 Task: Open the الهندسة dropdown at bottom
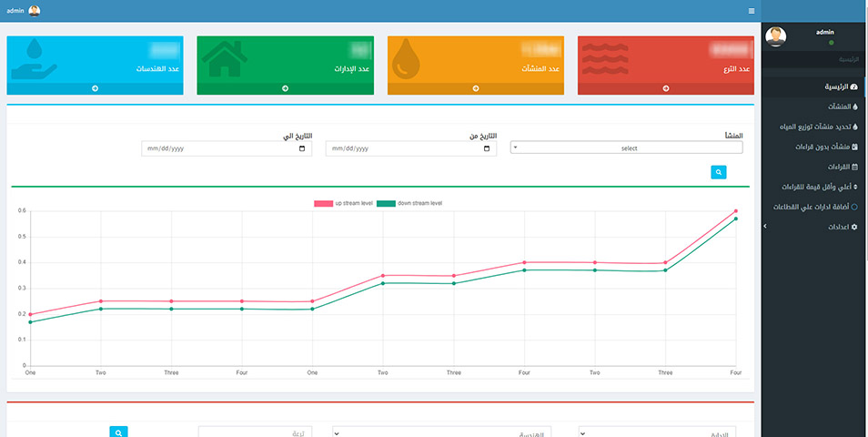(441, 433)
